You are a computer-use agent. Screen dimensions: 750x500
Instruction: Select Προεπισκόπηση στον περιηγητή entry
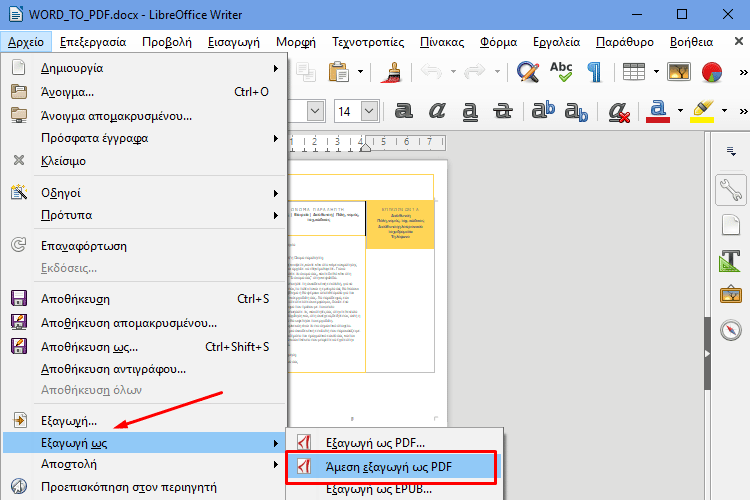tap(144, 487)
